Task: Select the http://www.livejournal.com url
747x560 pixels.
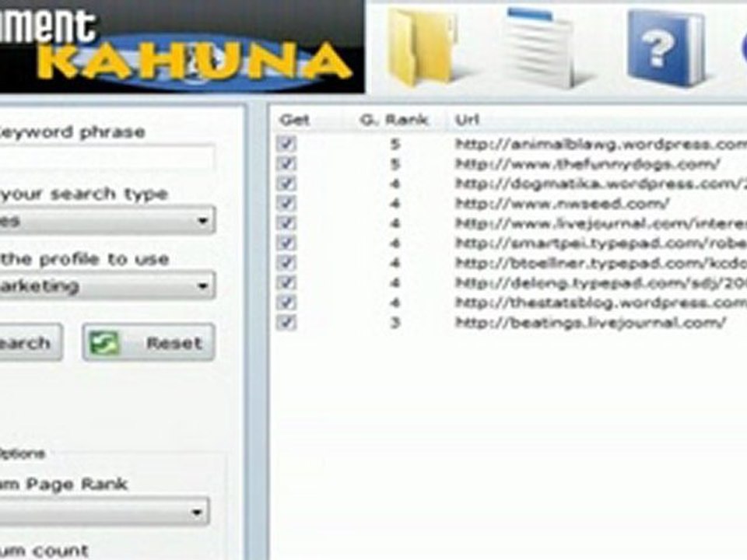Action: click(x=601, y=223)
